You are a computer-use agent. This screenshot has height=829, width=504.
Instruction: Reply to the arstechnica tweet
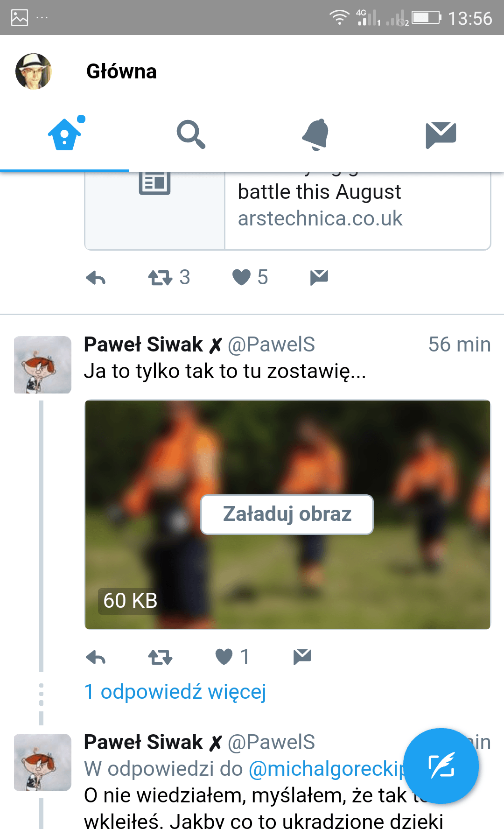coord(96,278)
